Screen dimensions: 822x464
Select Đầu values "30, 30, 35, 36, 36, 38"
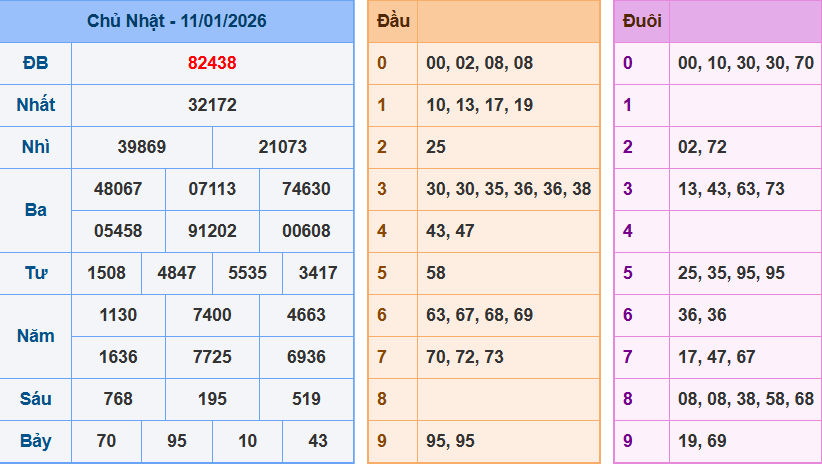pyautogui.click(x=508, y=189)
